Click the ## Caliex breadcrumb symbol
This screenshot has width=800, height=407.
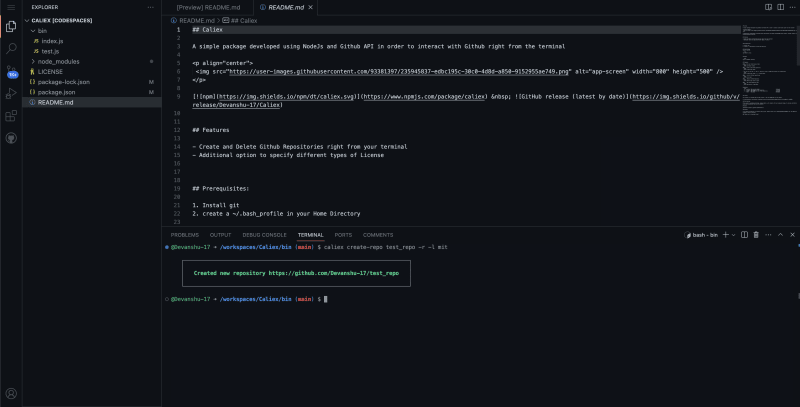(244, 20)
